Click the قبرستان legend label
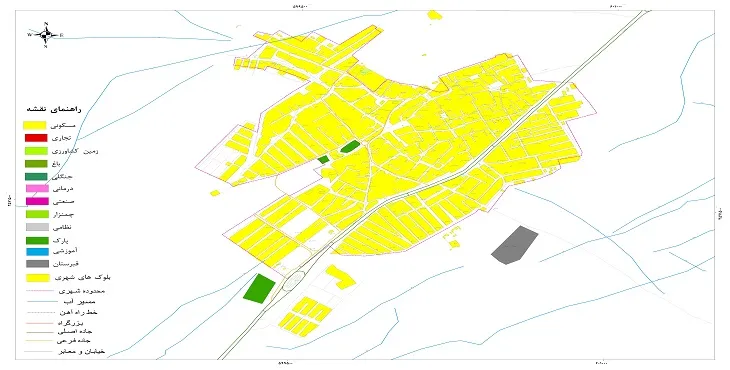The image size is (730, 370). (66, 264)
